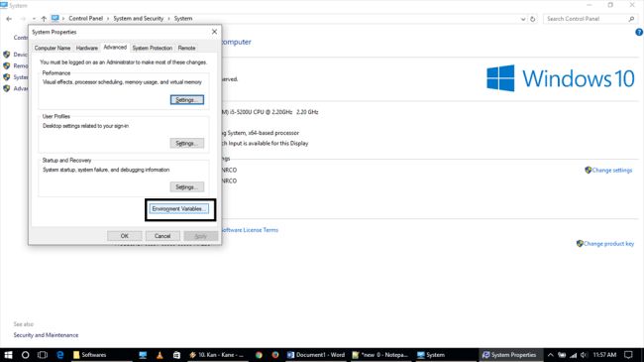Click Change settings link in System window
Screen dimensions: 644x362
(x=612, y=171)
